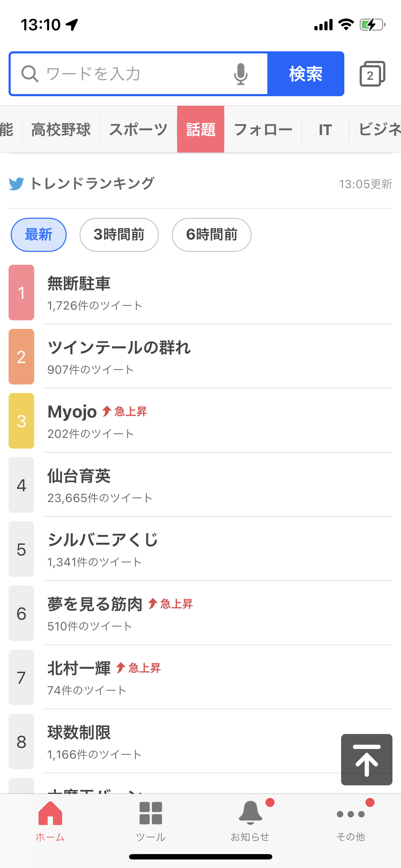Switch to the IT tab

(325, 129)
